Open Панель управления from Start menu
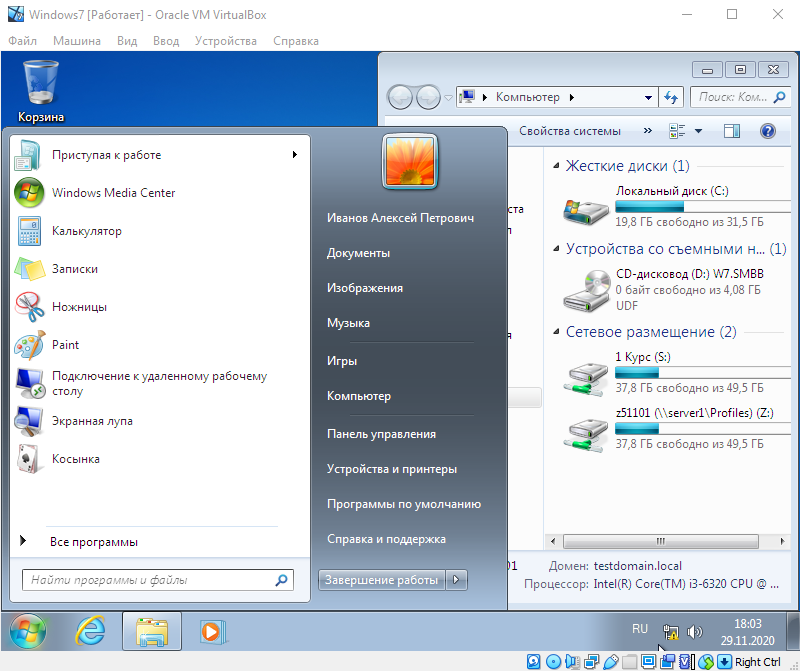 (381, 434)
